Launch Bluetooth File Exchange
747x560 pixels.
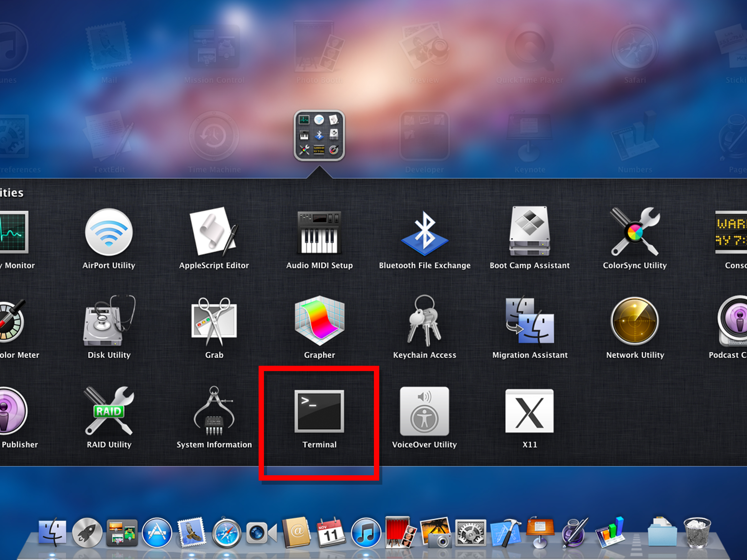point(424,233)
